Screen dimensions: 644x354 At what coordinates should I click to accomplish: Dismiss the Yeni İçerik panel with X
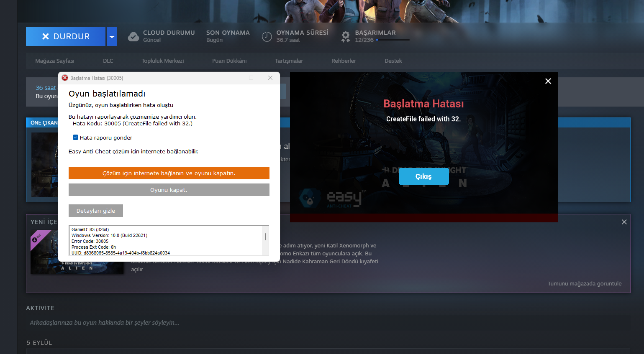(624, 222)
